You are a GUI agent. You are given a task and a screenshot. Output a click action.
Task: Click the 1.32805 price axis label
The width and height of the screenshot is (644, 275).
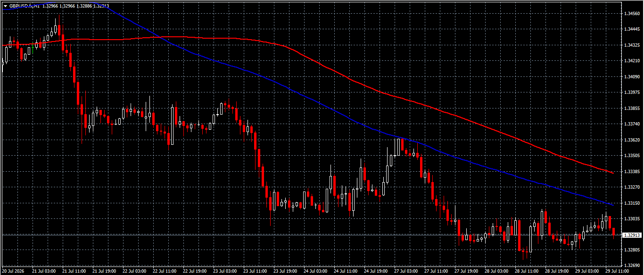point(631,250)
